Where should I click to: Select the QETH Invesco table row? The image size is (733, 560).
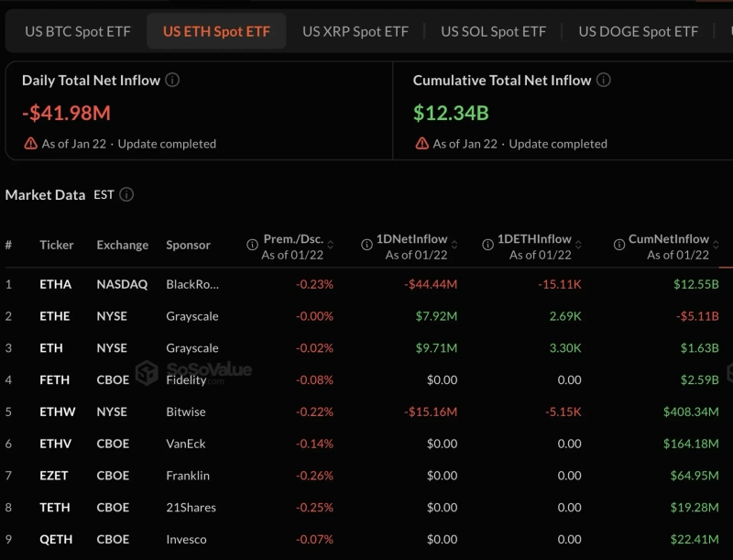[366, 539]
